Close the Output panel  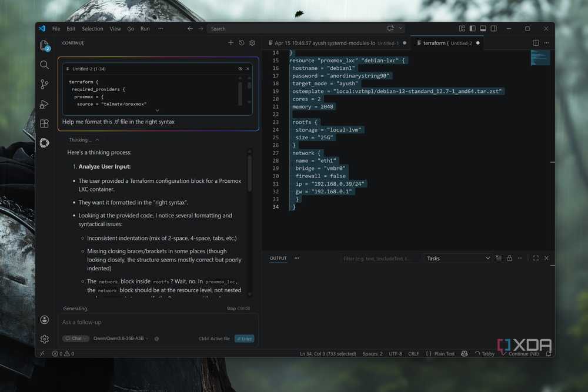point(546,258)
